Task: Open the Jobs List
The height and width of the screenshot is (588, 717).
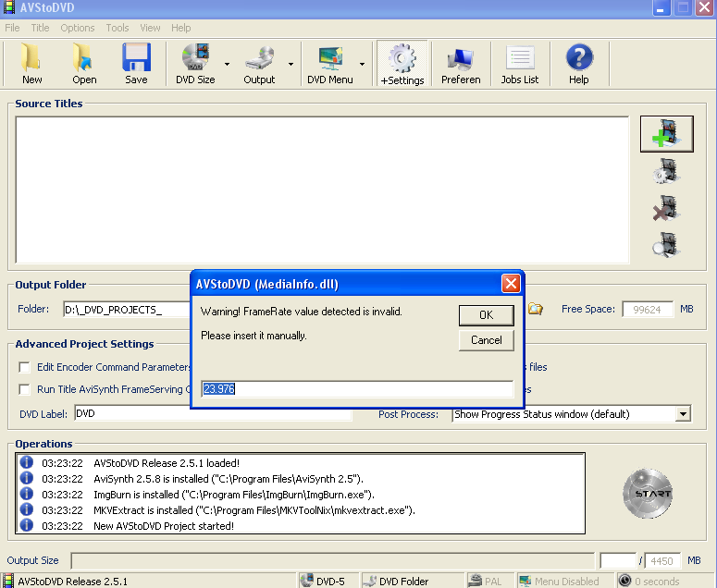Action: point(519,63)
